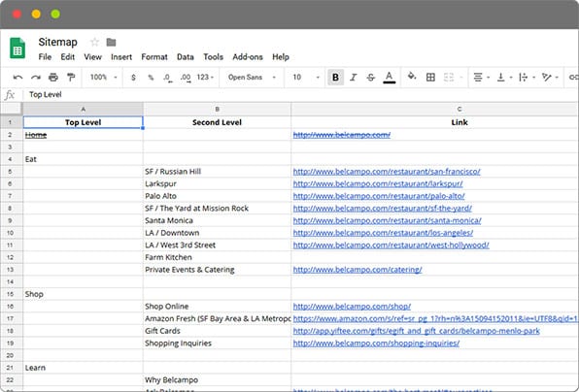Click the Undo arrow icon

17,77
